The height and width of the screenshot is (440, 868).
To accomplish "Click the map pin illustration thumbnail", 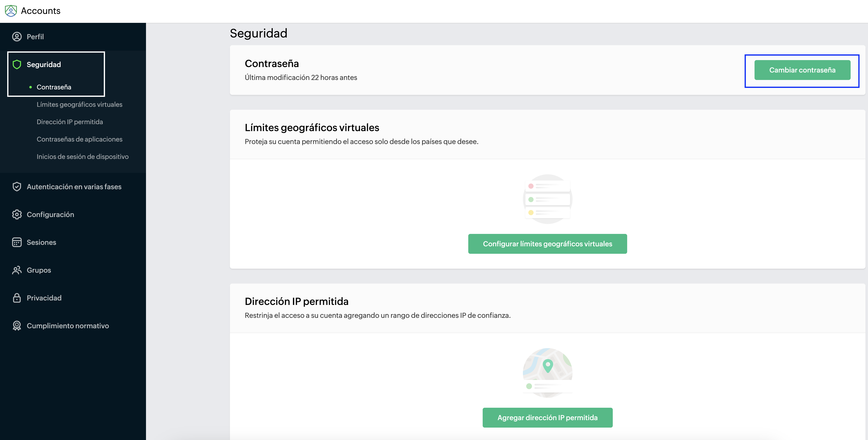I will (x=547, y=373).
